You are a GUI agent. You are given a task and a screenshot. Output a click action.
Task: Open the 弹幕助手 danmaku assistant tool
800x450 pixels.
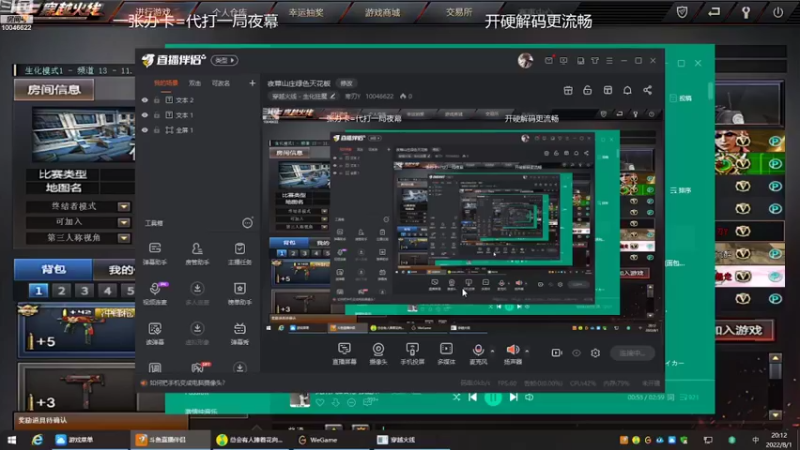(x=155, y=254)
